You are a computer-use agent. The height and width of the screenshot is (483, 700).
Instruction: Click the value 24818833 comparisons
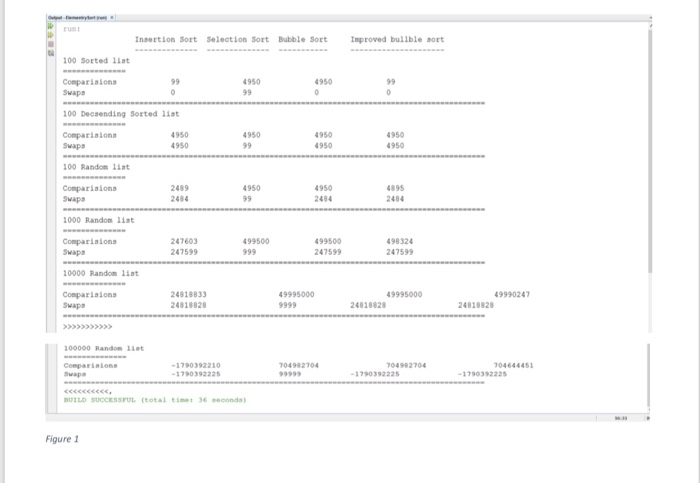188,295
